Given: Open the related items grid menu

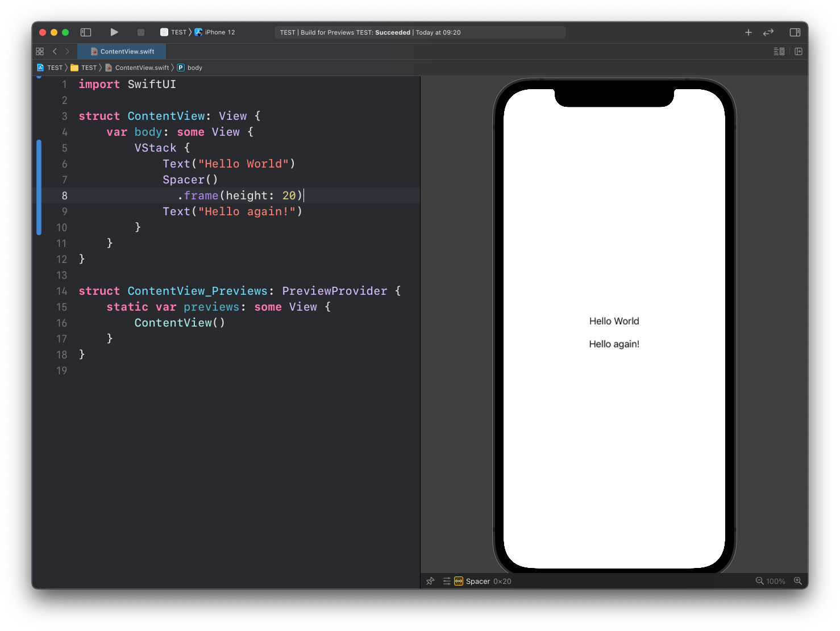Looking at the screenshot, I should pos(40,51).
